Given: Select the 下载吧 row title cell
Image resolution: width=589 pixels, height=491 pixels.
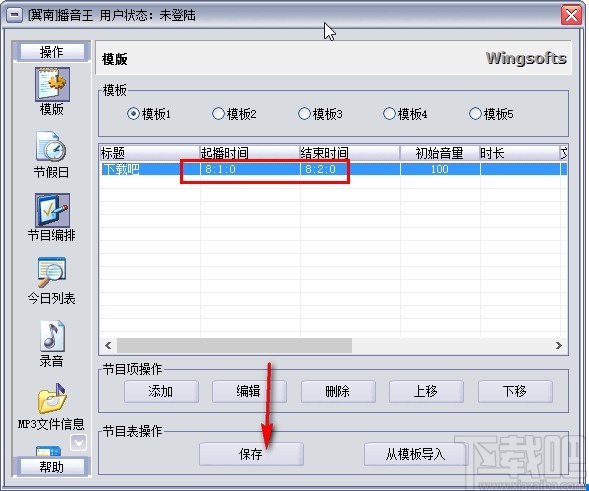Looking at the screenshot, I should [x=150, y=169].
